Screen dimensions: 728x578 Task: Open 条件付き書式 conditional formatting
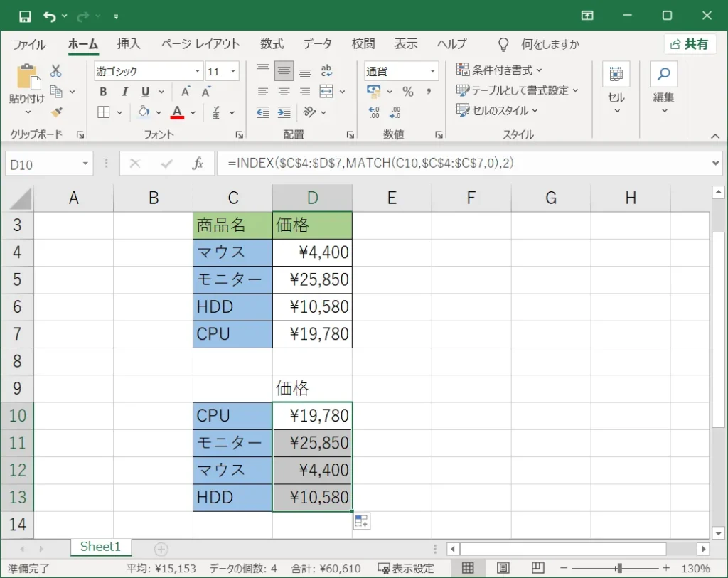499,70
